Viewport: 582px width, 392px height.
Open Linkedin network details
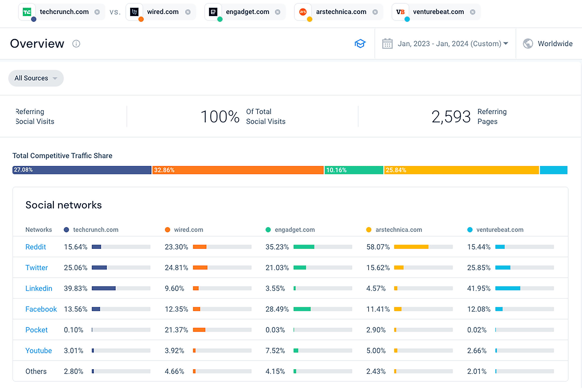(39, 288)
